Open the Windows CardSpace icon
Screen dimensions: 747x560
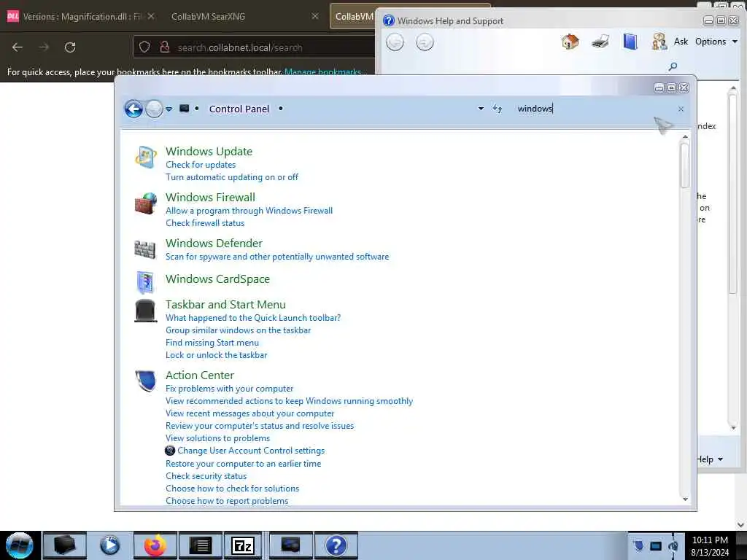tap(145, 282)
